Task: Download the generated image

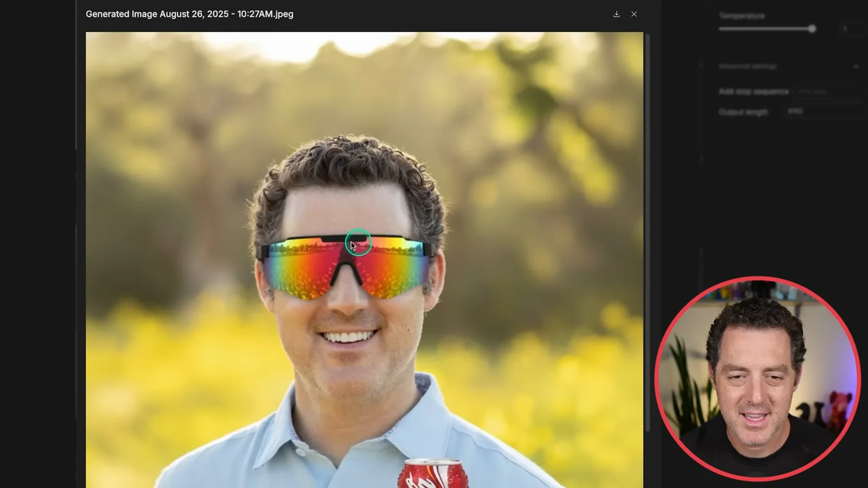Action: [616, 14]
